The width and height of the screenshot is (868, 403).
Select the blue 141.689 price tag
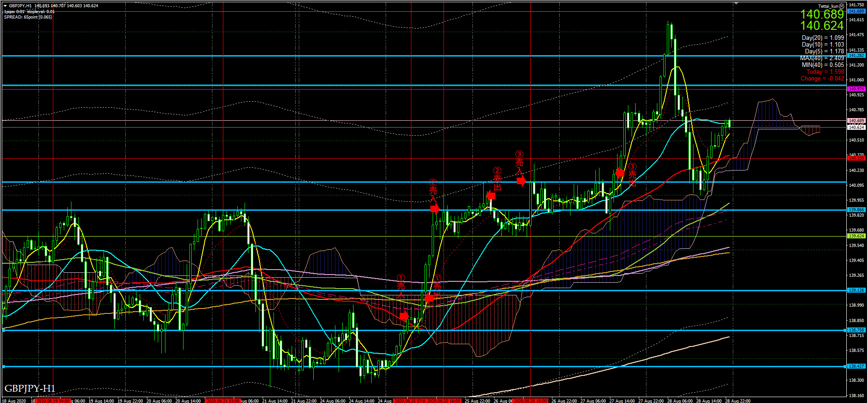856,11
